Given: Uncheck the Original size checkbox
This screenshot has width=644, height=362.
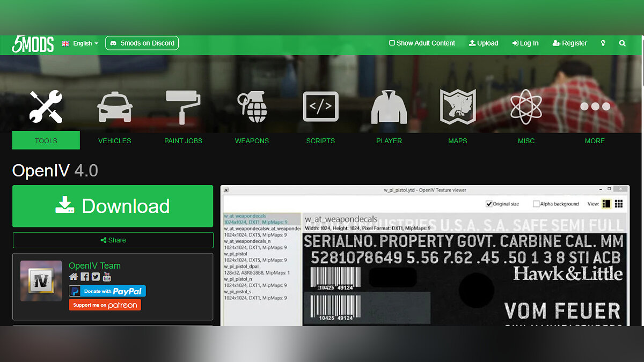Looking at the screenshot, I should pyautogui.click(x=489, y=204).
